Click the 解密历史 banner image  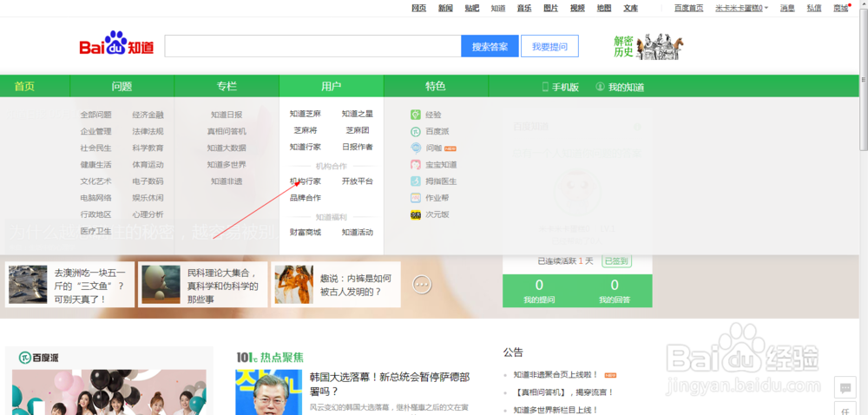click(x=648, y=47)
